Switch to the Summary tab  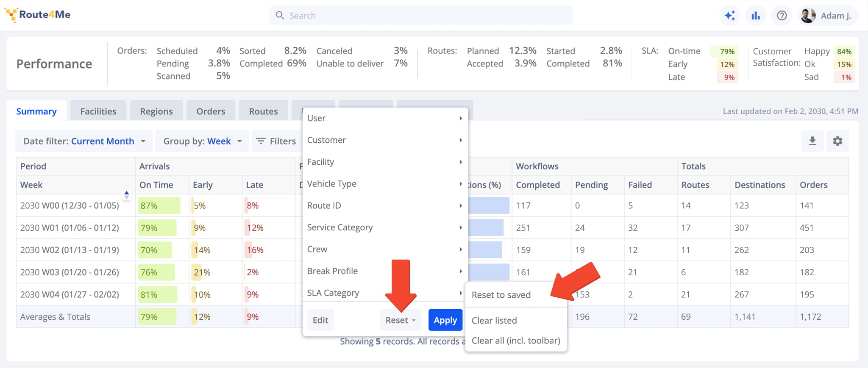[x=36, y=111]
